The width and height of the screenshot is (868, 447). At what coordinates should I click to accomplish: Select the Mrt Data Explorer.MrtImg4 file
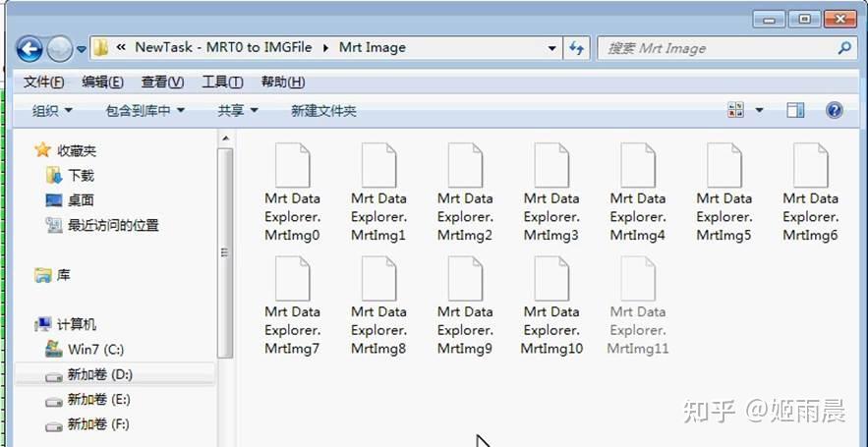(638, 193)
